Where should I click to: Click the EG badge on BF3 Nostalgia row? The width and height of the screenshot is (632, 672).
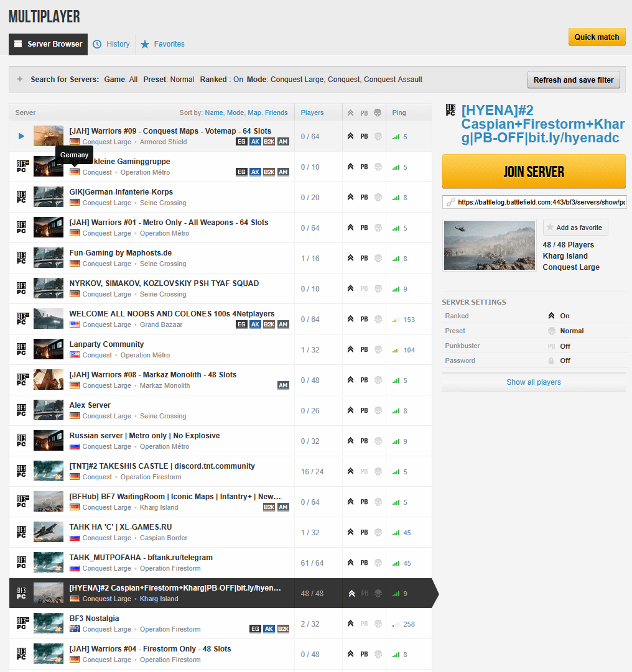(255, 628)
